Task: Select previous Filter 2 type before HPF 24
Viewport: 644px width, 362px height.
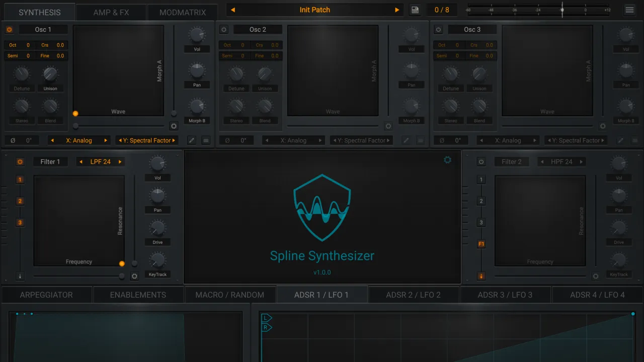Action: [x=542, y=162]
